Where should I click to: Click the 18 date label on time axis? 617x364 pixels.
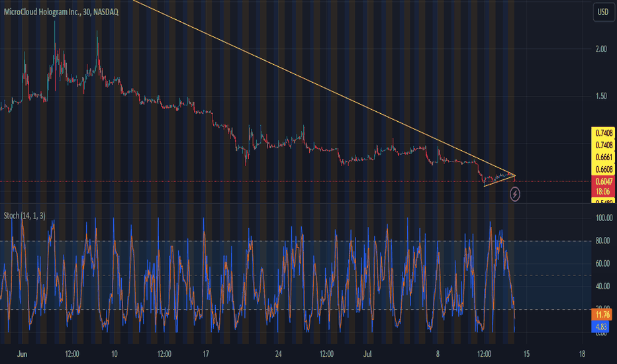pyautogui.click(x=582, y=354)
